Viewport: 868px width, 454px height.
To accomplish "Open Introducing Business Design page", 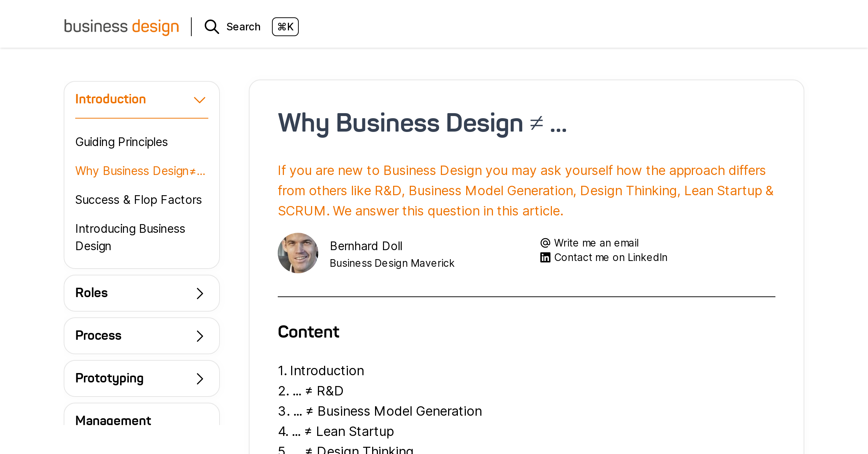I will pyautogui.click(x=130, y=237).
